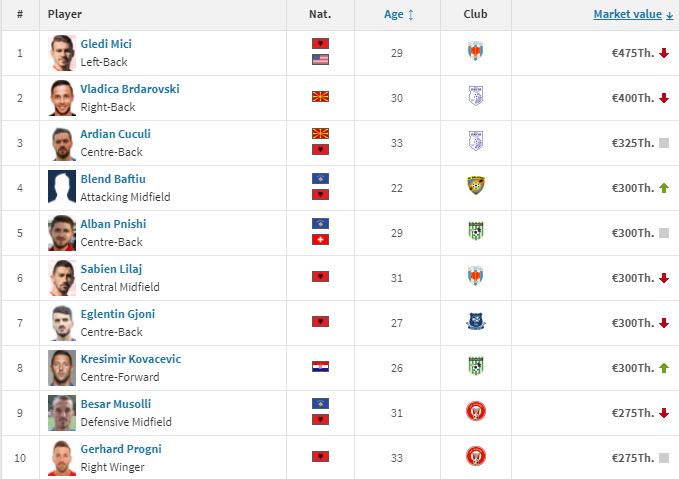Open Gledi Mici's player profile link

pos(106,44)
